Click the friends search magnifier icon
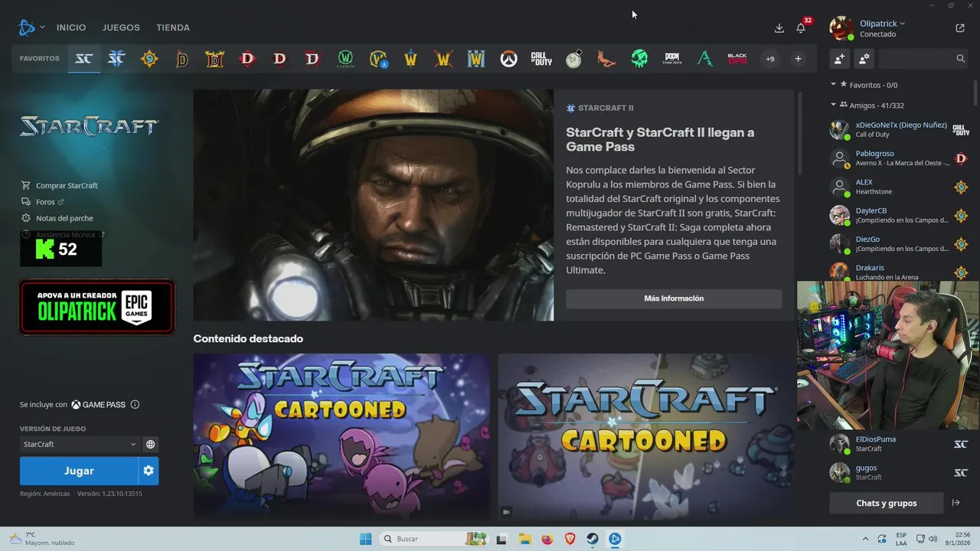This screenshot has width=980, height=551. [x=961, y=58]
